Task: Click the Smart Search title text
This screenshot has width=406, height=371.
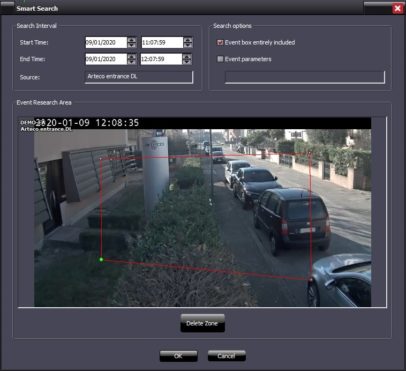Action: coord(37,9)
